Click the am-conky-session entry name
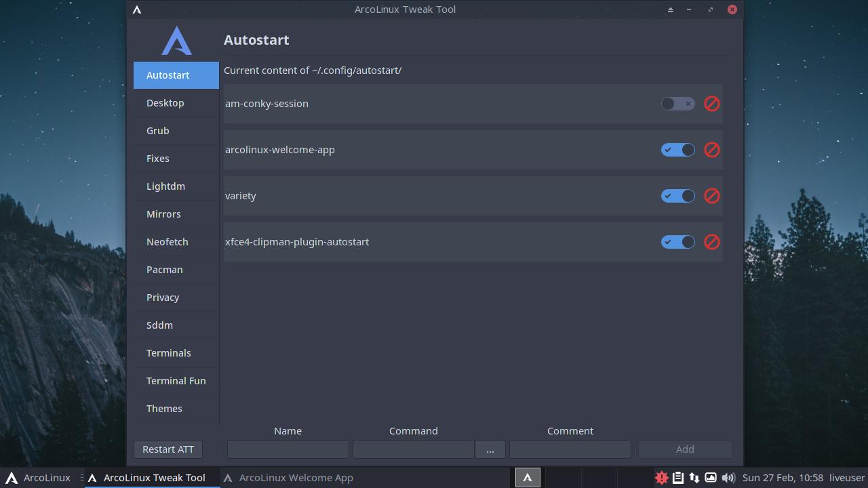 click(x=267, y=104)
